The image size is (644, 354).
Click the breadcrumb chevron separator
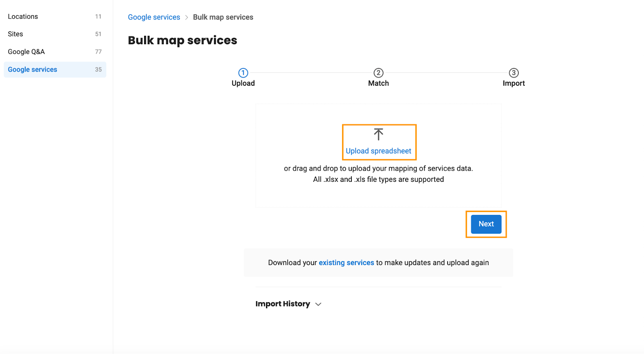tap(186, 17)
